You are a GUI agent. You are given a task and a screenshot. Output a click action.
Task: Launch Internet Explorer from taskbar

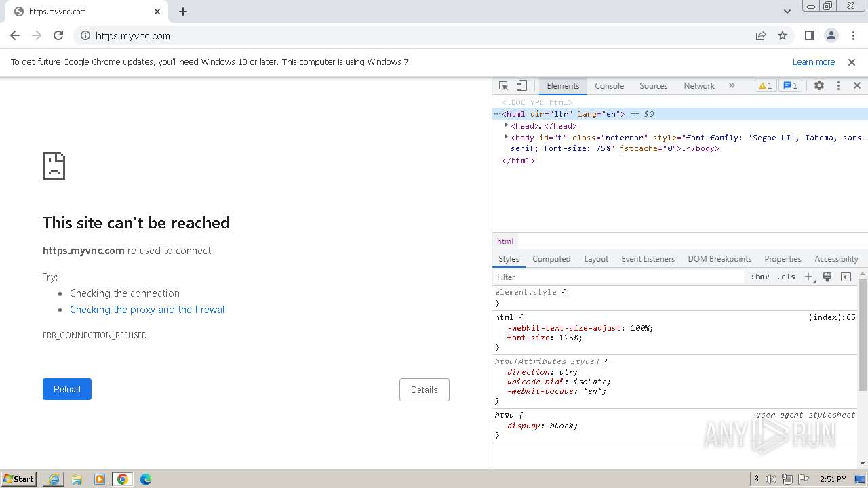pyautogui.click(x=54, y=479)
